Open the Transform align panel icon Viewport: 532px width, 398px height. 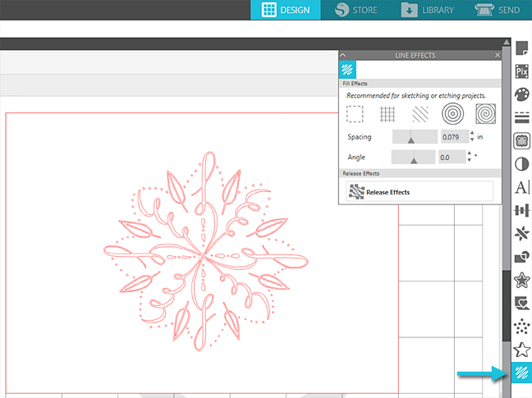(522, 211)
